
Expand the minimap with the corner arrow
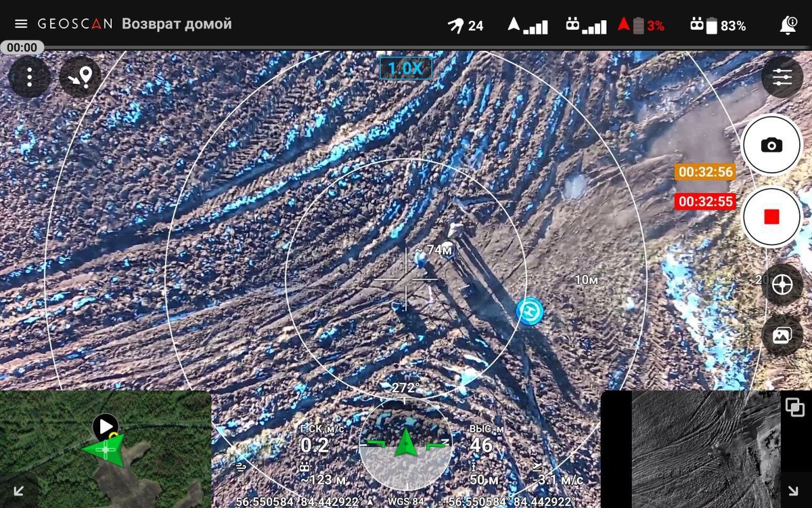click(x=18, y=491)
